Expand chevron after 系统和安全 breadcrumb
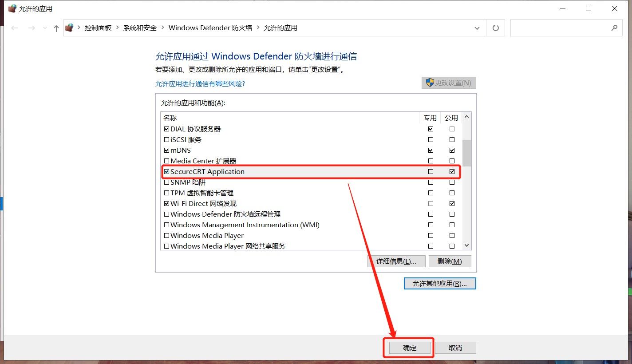Viewport: 632px width, 364px height. (163, 28)
